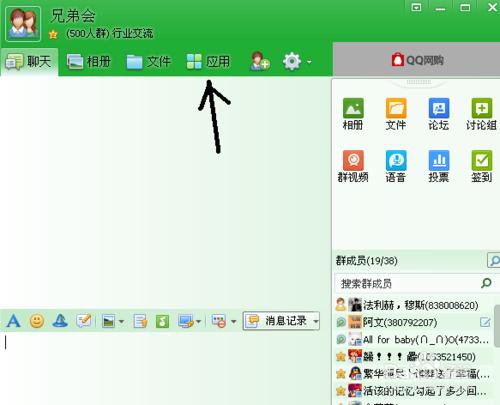Expand the 消息记录 dropdown arrow
Viewport: 500px width, 405px height.
point(316,321)
